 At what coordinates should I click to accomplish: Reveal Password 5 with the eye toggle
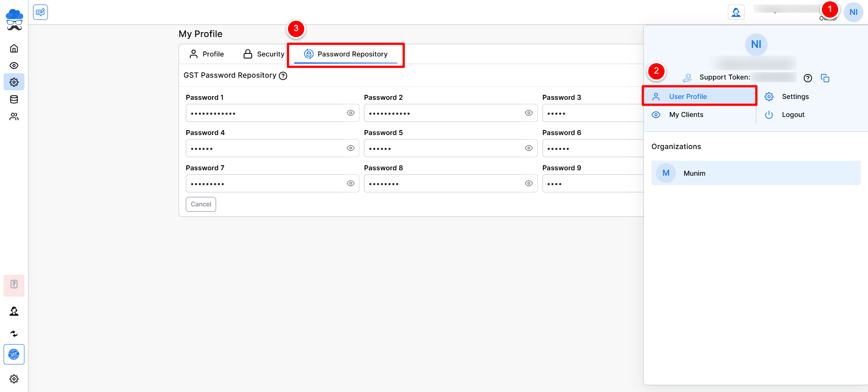528,148
